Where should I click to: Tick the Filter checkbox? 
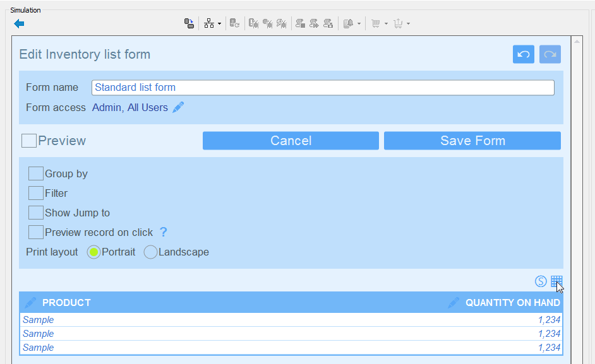point(36,194)
